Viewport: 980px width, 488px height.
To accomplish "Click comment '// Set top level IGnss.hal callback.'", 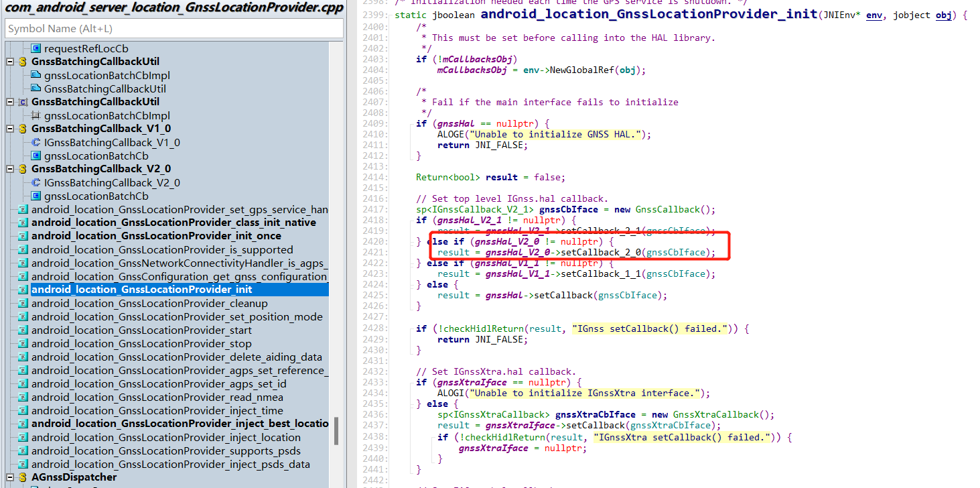I will (x=512, y=198).
